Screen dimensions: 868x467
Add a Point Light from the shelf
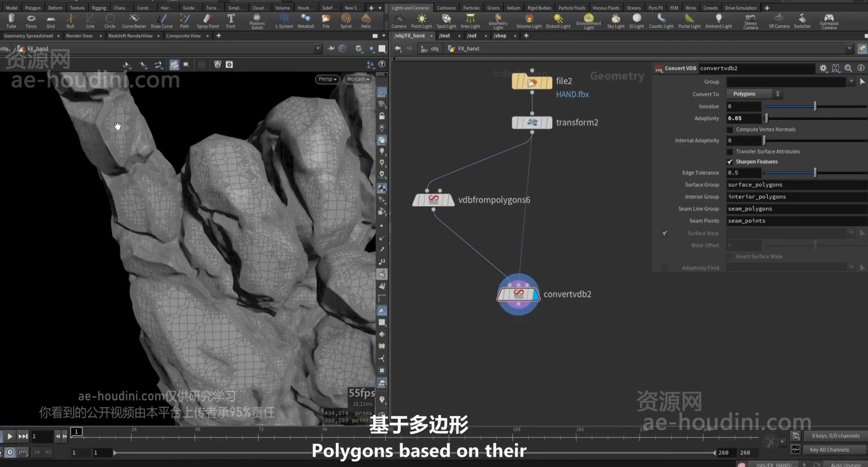pyautogui.click(x=421, y=21)
